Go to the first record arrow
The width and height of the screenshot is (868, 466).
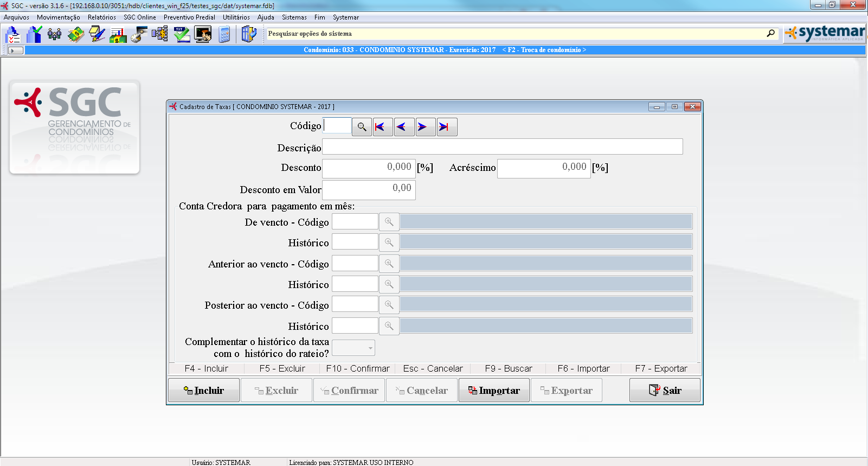pos(382,127)
